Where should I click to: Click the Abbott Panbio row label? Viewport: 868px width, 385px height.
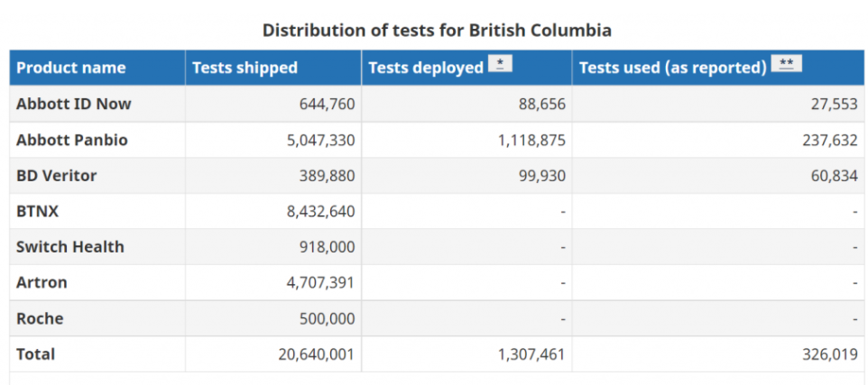click(72, 140)
